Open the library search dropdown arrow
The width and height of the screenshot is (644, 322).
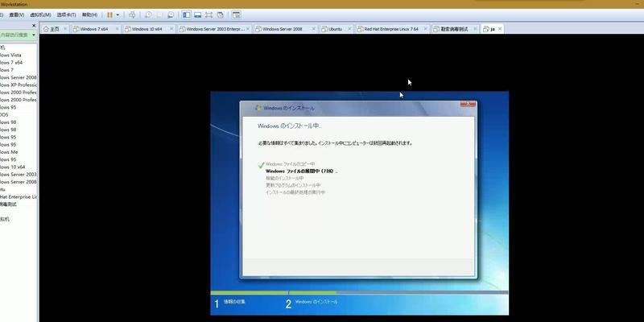coord(34,35)
